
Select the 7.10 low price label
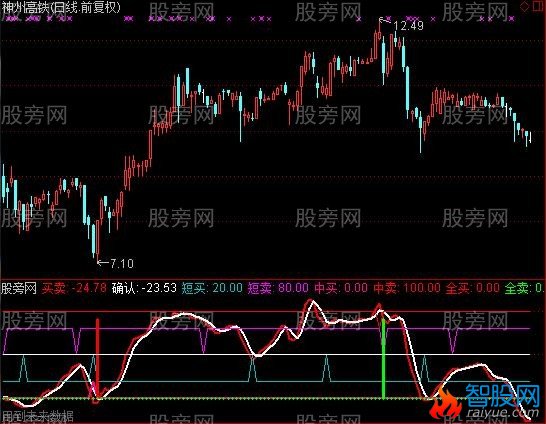[122, 263]
